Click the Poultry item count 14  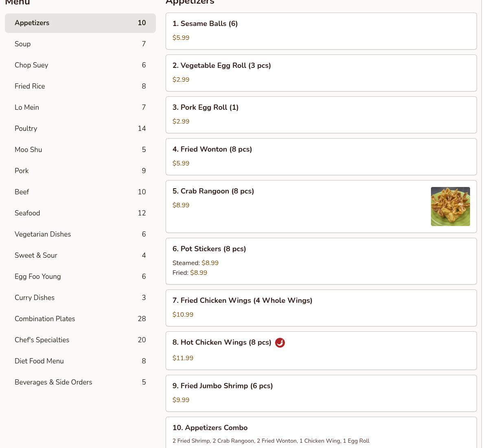142,129
